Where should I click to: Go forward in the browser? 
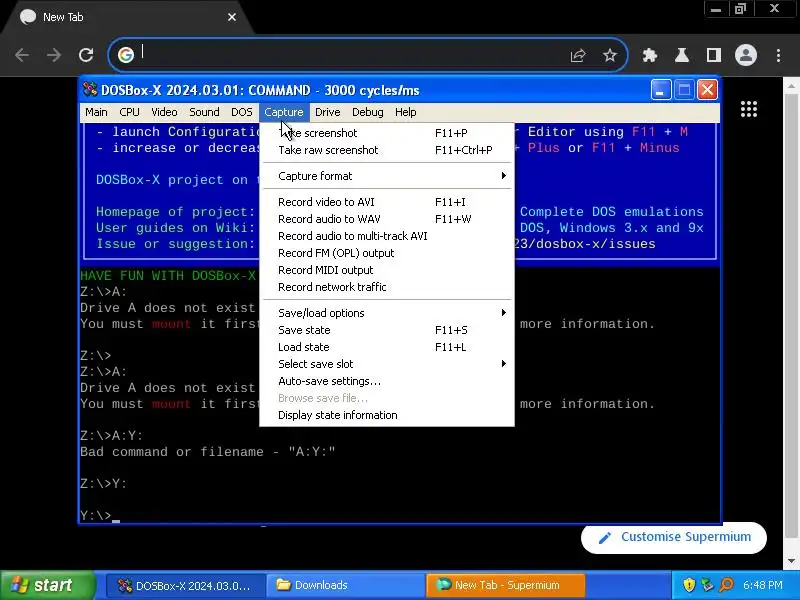54,55
